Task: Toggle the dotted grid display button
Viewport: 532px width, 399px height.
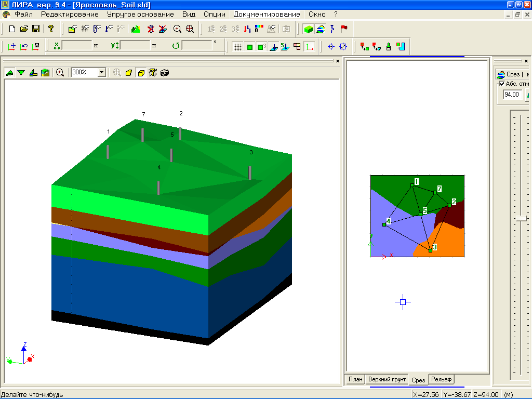Action: tap(237, 47)
